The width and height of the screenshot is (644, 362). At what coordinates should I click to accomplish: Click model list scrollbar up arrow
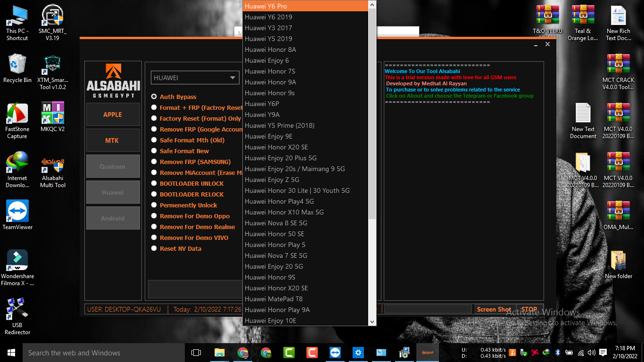(372, 5)
